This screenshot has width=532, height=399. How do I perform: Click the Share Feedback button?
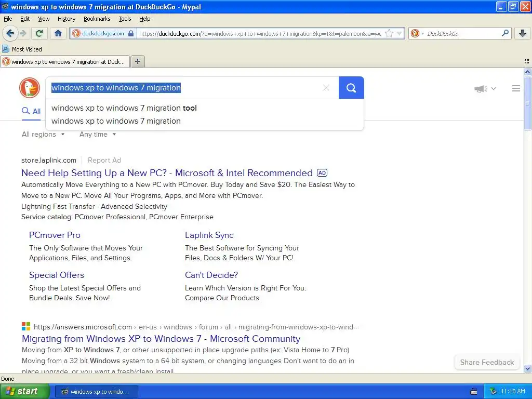(x=487, y=362)
